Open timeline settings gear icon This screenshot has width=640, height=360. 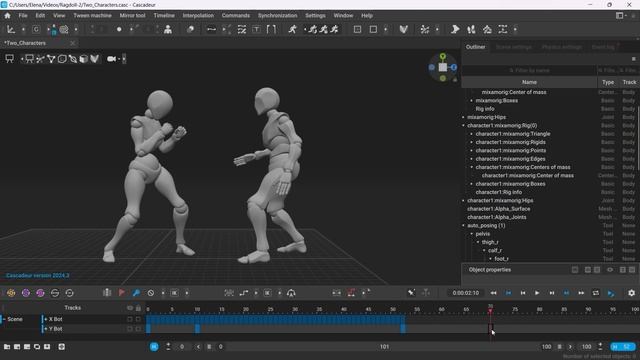tap(631, 293)
